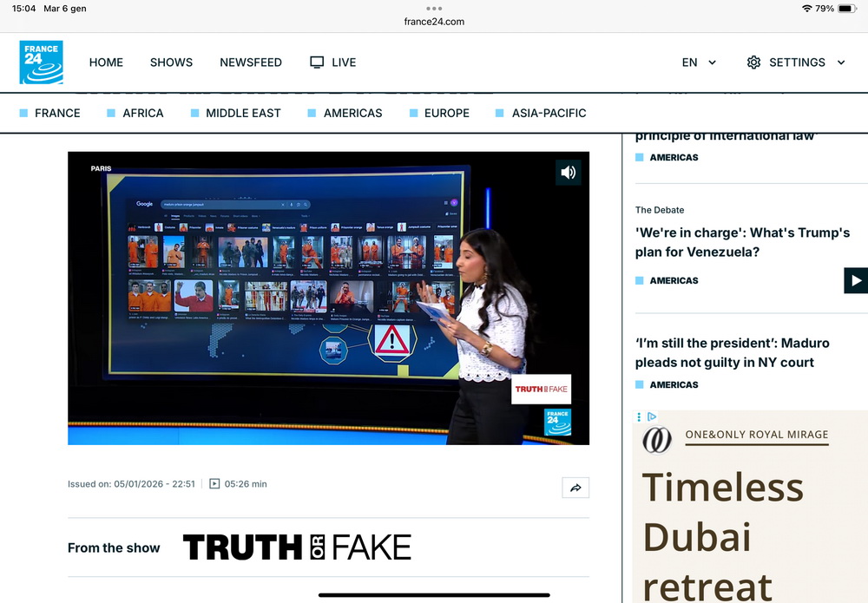Open the Shows menu
Image resolution: width=868 pixels, height=603 pixels.
[171, 62]
